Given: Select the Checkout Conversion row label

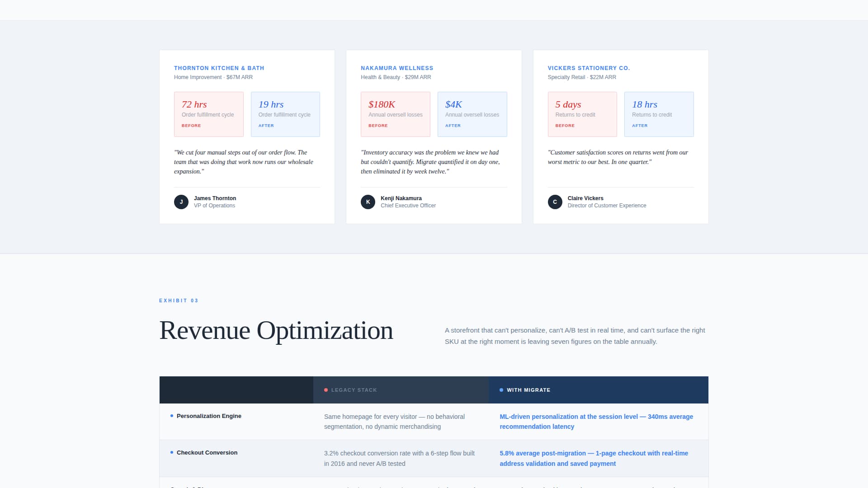Looking at the screenshot, I should (207, 453).
